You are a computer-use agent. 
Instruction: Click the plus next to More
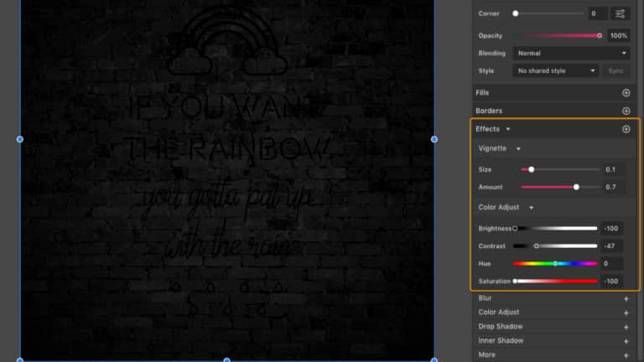[626, 355]
